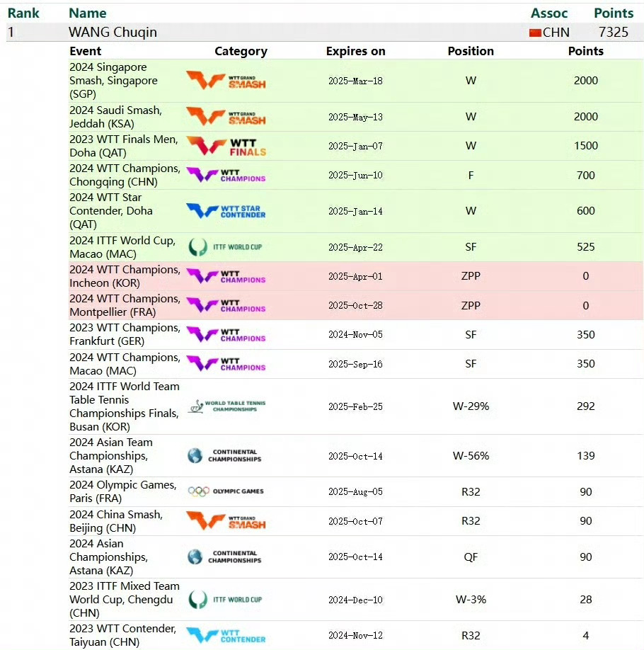Click the Event sub-header

coord(86,51)
